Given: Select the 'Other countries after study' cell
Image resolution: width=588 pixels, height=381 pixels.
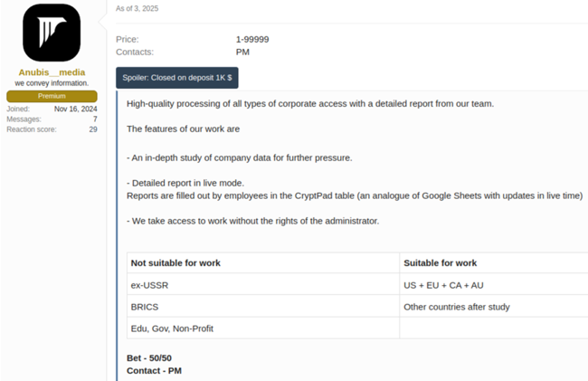Looking at the screenshot, I should [x=457, y=307].
